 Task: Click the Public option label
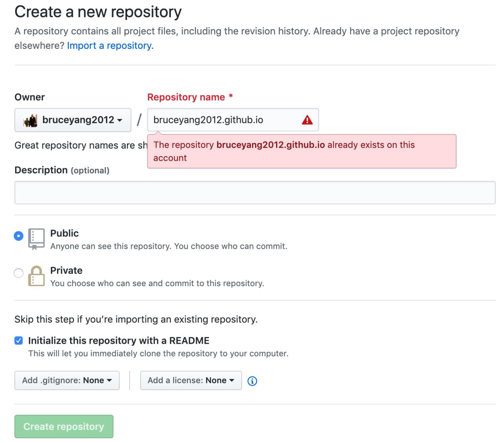click(x=65, y=233)
